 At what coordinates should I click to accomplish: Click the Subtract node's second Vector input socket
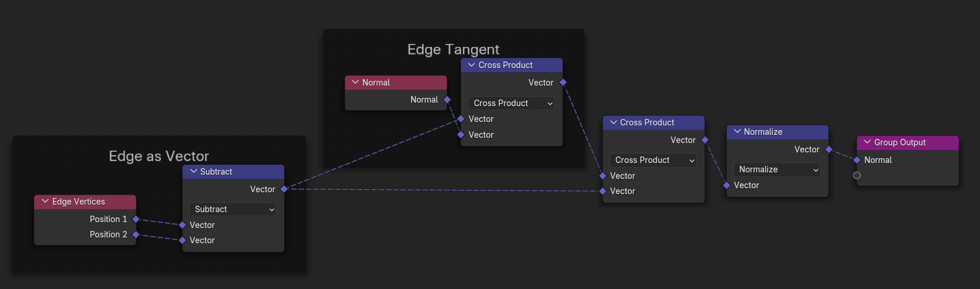tap(183, 240)
